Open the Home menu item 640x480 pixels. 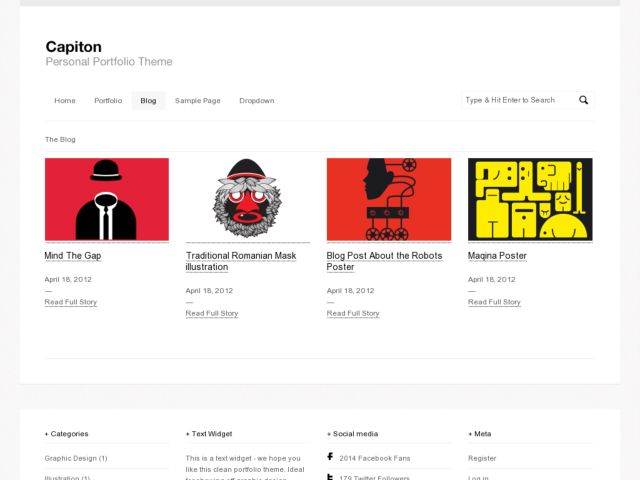[x=65, y=101]
